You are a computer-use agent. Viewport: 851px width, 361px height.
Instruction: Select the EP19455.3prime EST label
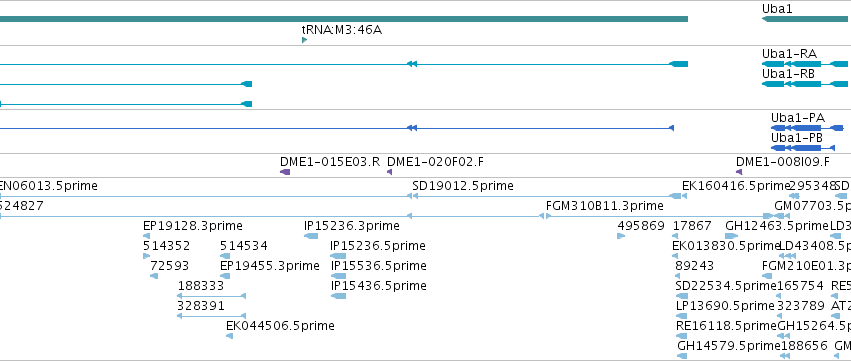pos(270,266)
